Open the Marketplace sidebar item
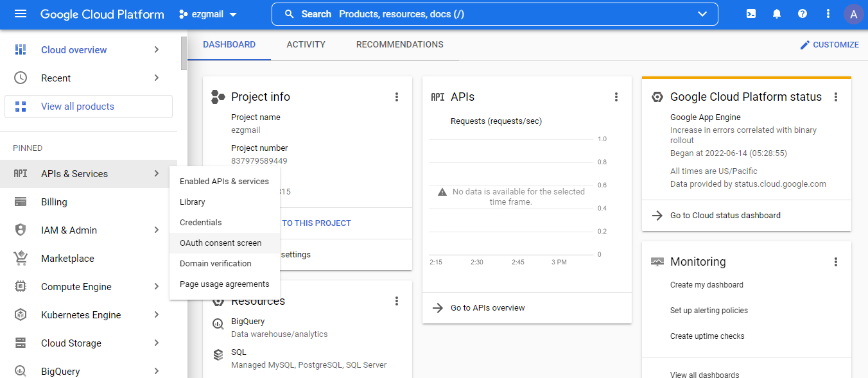Viewport: 868px width, 378px height. [x=89, y=259]
